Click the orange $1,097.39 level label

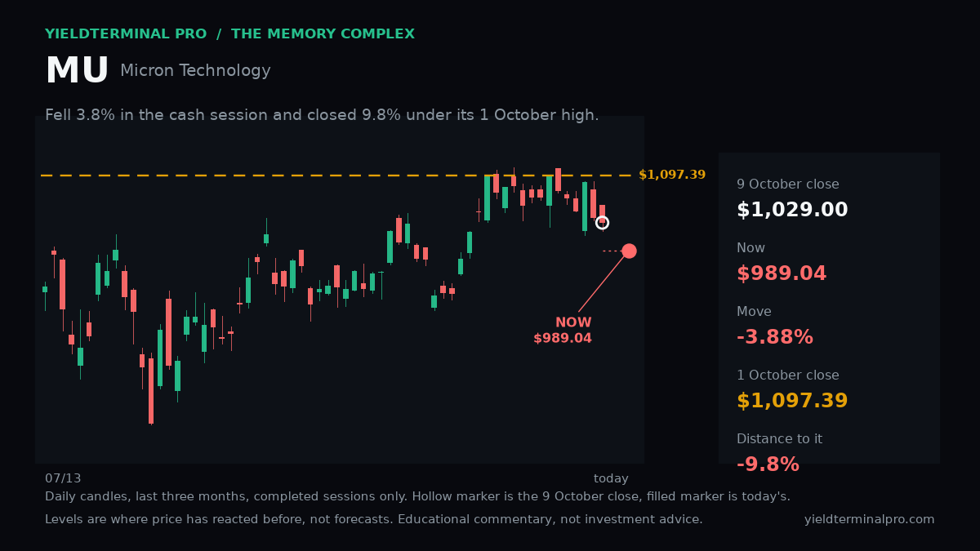click(x=672, y=175)
